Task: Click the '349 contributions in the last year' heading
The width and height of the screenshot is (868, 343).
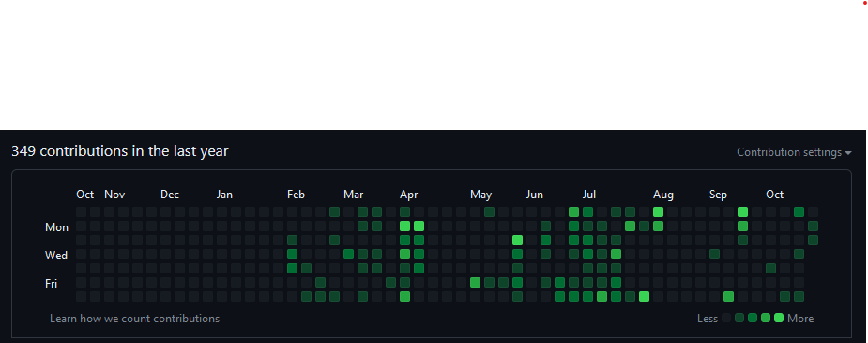Action: (x=119, y=151)
